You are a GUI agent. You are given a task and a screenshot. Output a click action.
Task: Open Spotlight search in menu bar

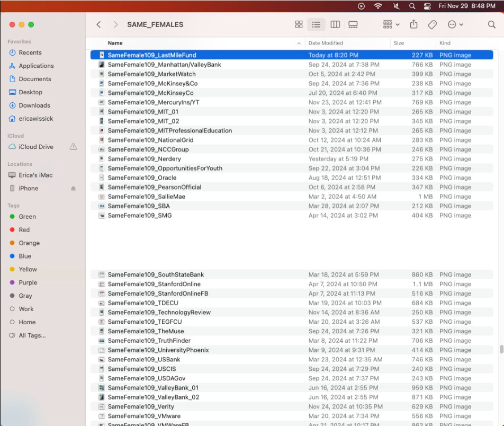[x=412, y=6]
